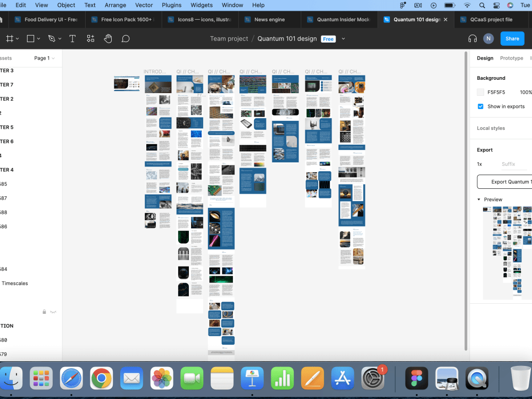532x399 pixels.
Task: Click the export preview thumbnail
Action: (507, 252)
